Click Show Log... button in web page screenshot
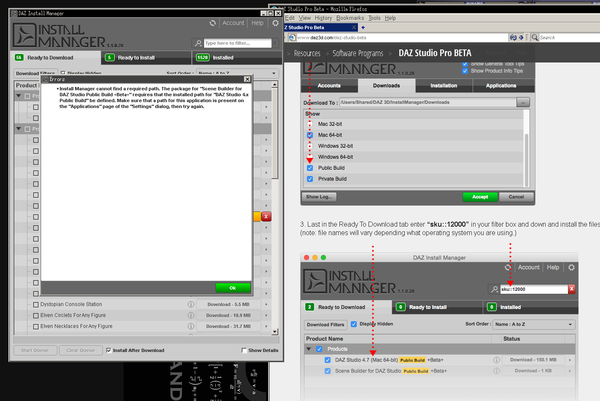The height and width of the screenshot is (401, 600). (319, 197)
